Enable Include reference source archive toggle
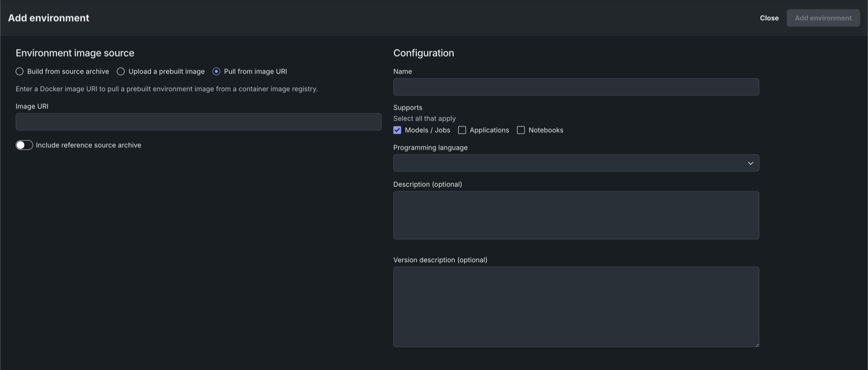868x370 pixels. pyautogui.click(x=24, y=145)
